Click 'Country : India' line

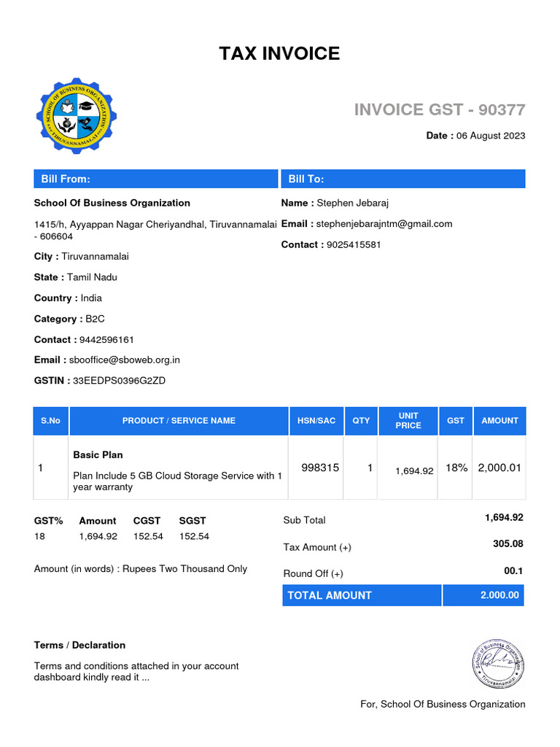coord(68,298)
